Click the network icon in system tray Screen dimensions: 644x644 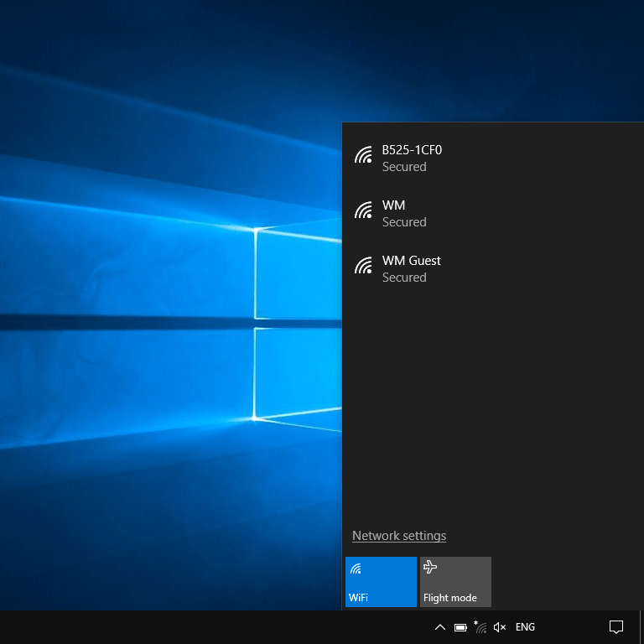pos(480,627)
